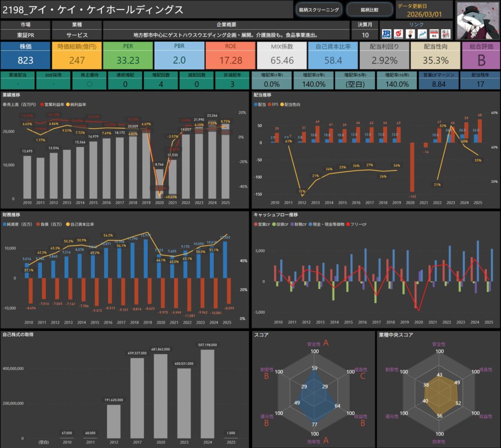Select the green PER 33.23 card

pos(128,55)
